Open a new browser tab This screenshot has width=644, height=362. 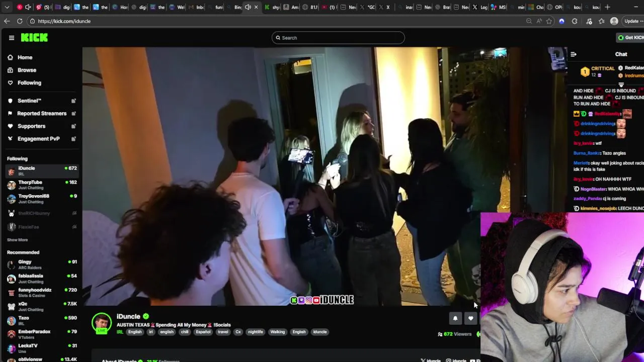pos(607,7)
